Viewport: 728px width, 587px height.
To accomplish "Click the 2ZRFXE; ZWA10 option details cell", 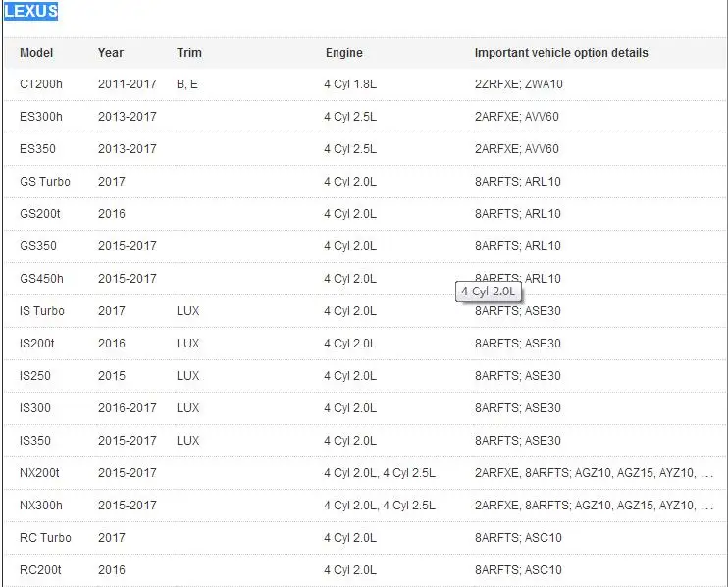I will point(519,84).
